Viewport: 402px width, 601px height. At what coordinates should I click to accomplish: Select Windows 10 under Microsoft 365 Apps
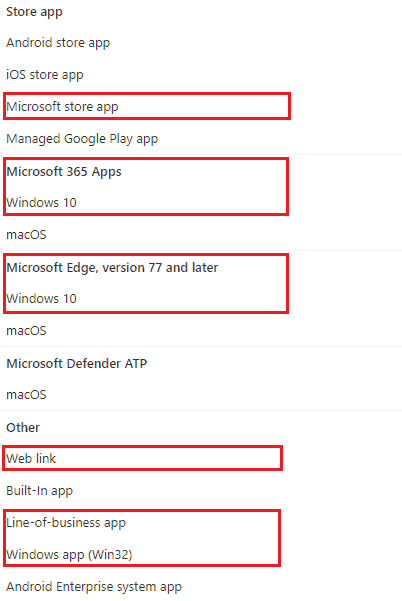(41, 202)
